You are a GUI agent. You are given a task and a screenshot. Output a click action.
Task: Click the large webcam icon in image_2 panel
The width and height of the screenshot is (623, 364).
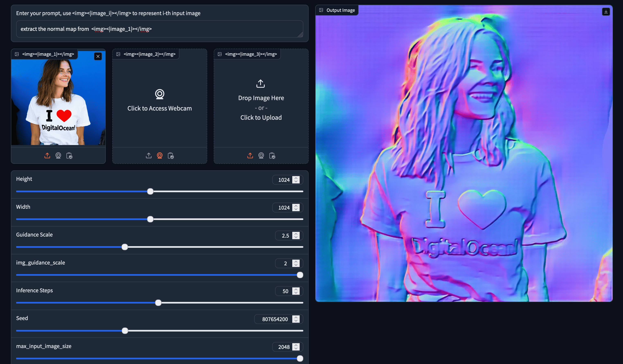pos(160,94)
